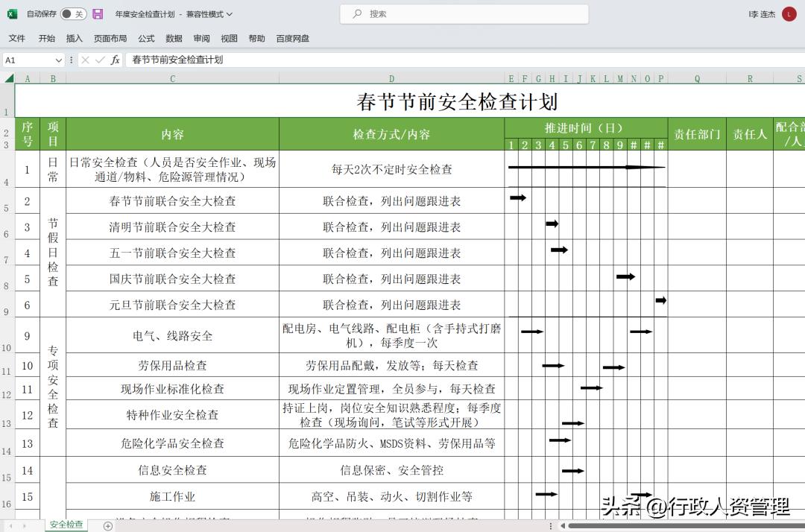Open the 文件 menu
The image size is (805, 532).
(16, 38)
